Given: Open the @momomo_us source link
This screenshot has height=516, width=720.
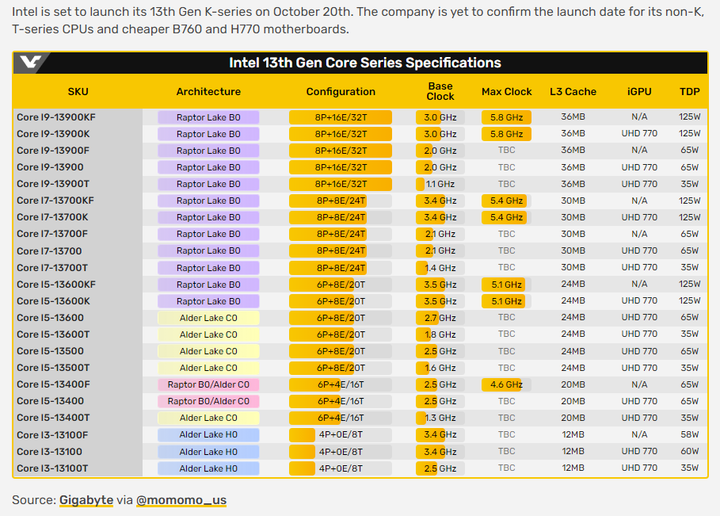Looking at the screenshot, I should (181, 500).
